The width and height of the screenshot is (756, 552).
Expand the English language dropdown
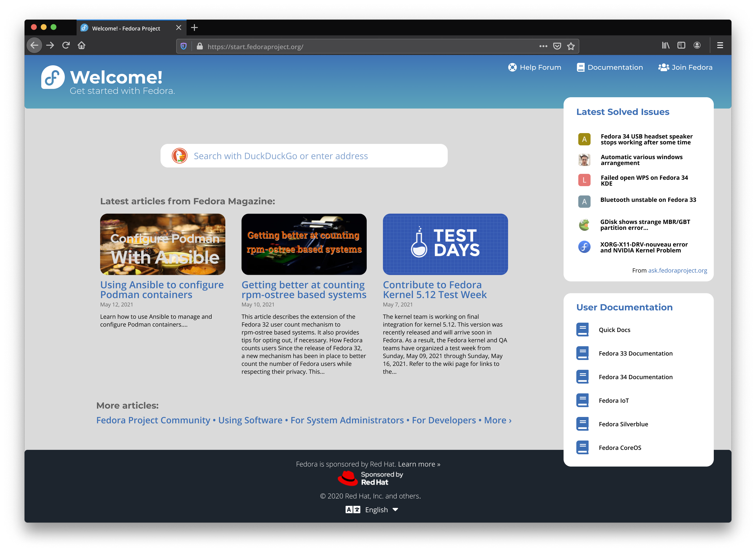[372, 510]
